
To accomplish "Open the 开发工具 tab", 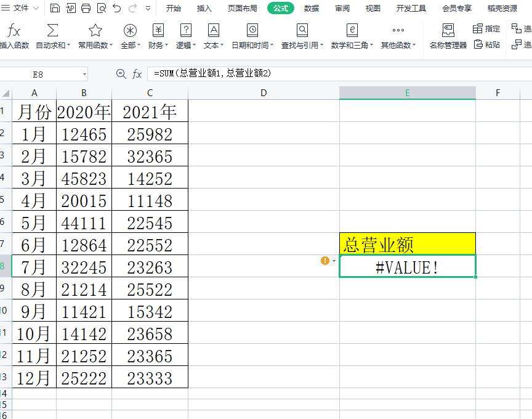I will (411, 8).
